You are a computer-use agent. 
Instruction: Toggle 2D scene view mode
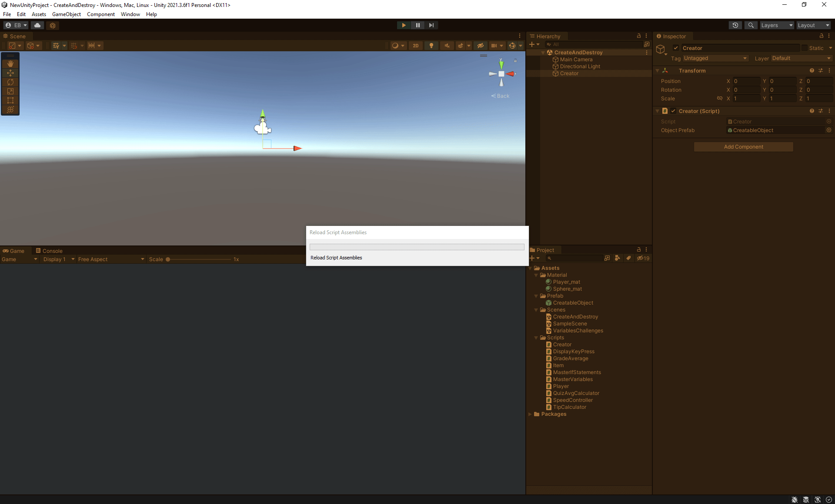[x=415, y=46]
